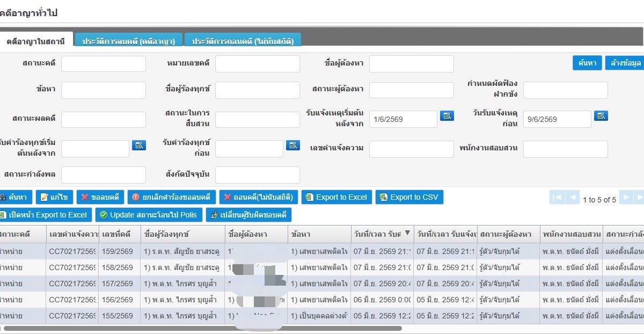Screen dimensions: 644x334
Task: Go to previous page of results
Action: [x=573, y=198]
